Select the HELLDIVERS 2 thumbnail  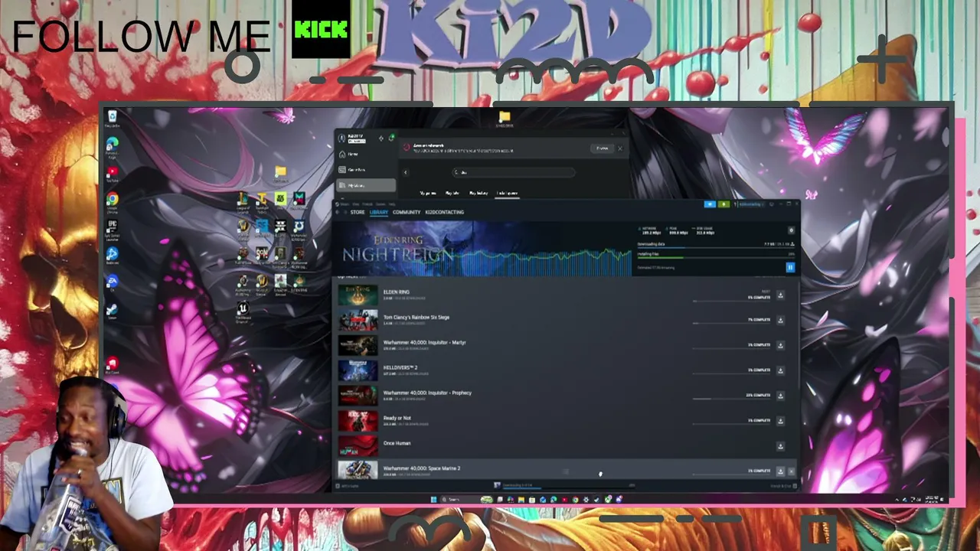click(358, 371)
